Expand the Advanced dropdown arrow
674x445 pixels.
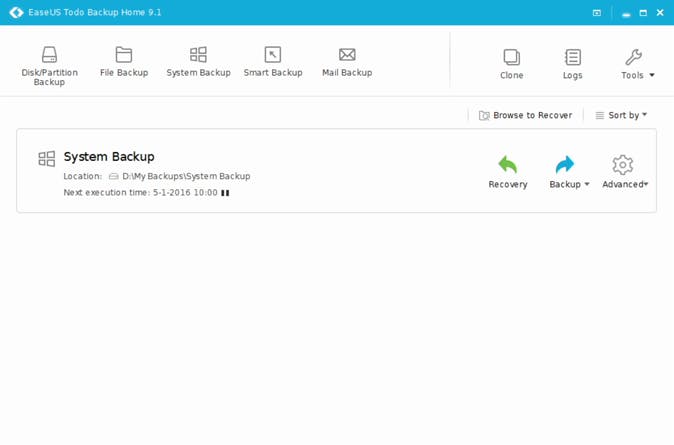point(646,184)
